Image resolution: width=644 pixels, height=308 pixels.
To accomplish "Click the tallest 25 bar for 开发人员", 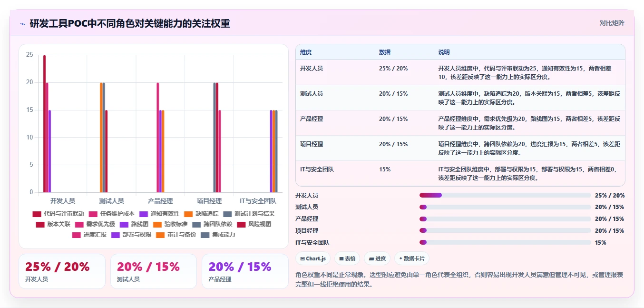I will 45,124.
